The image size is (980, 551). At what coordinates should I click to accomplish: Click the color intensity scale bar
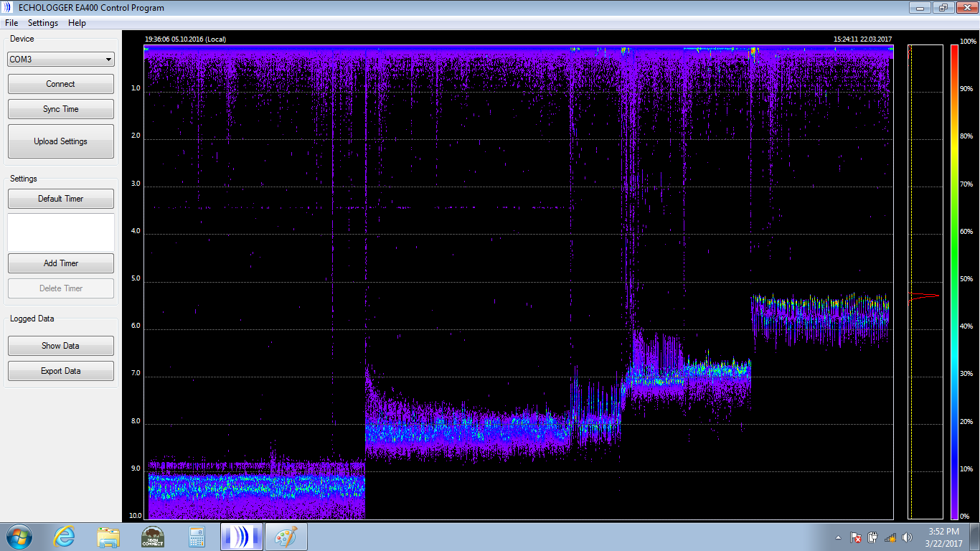[x=954, y=281]
